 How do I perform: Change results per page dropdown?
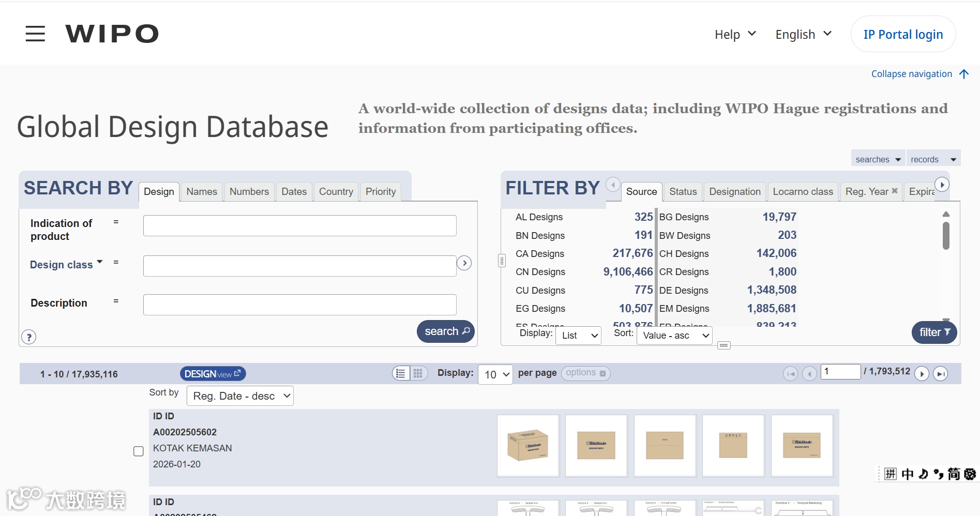coord(495,374)
